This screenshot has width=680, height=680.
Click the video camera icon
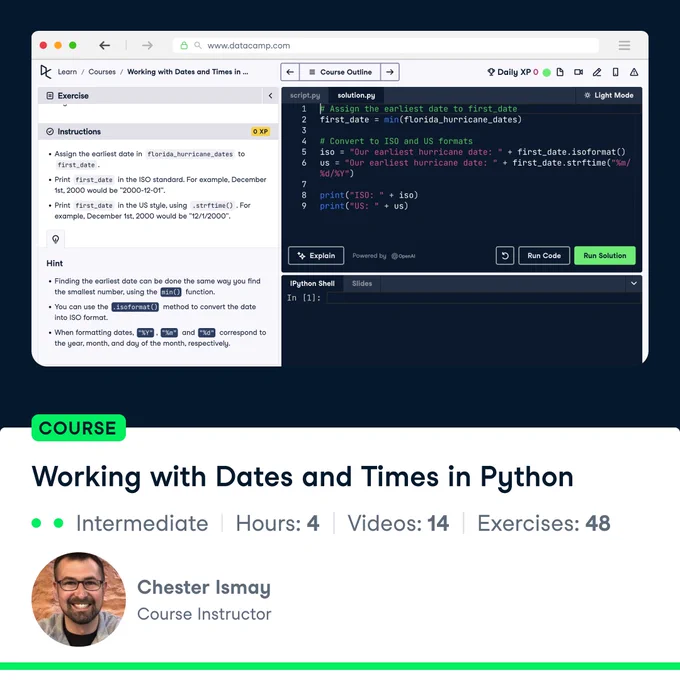point(579,72)
